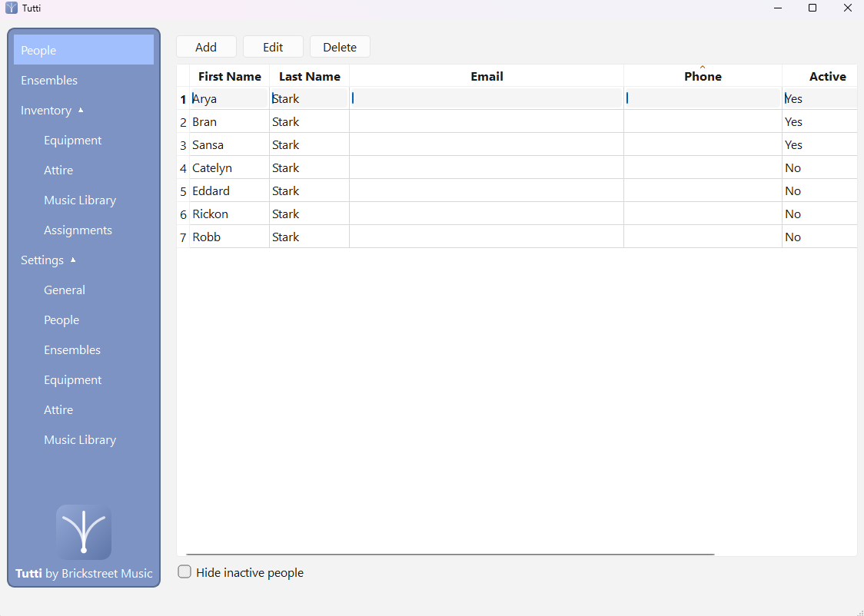Click the No active cell in Catelyn's row
This screenshot has width=864, height=616.
[819, 168]
